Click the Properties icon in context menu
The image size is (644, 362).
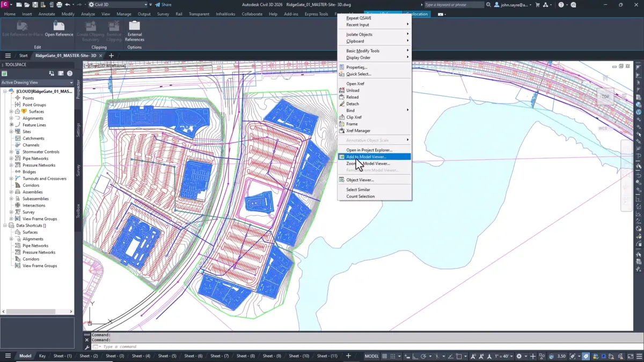tap(342, 67)
